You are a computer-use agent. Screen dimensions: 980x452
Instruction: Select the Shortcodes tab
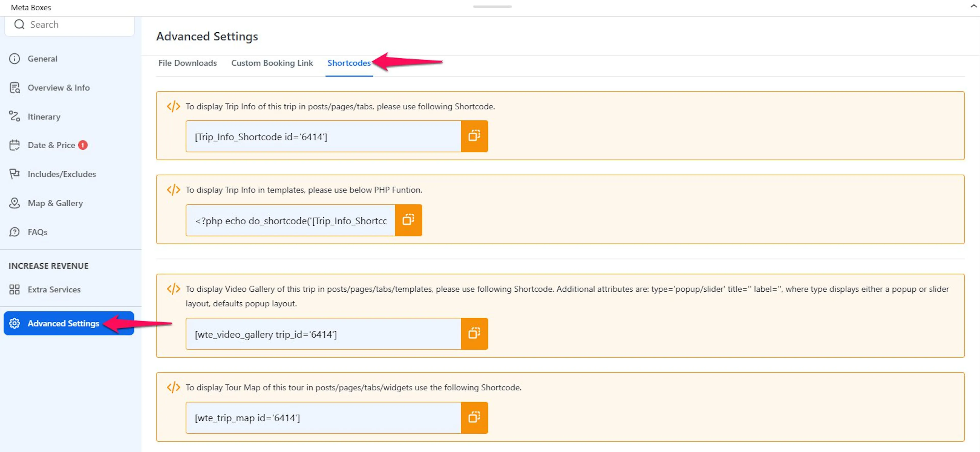[x=349, y=63]
